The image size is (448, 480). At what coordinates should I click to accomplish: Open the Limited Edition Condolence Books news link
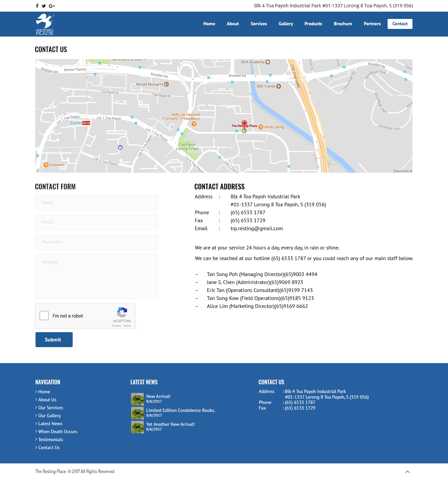[181, 410]
